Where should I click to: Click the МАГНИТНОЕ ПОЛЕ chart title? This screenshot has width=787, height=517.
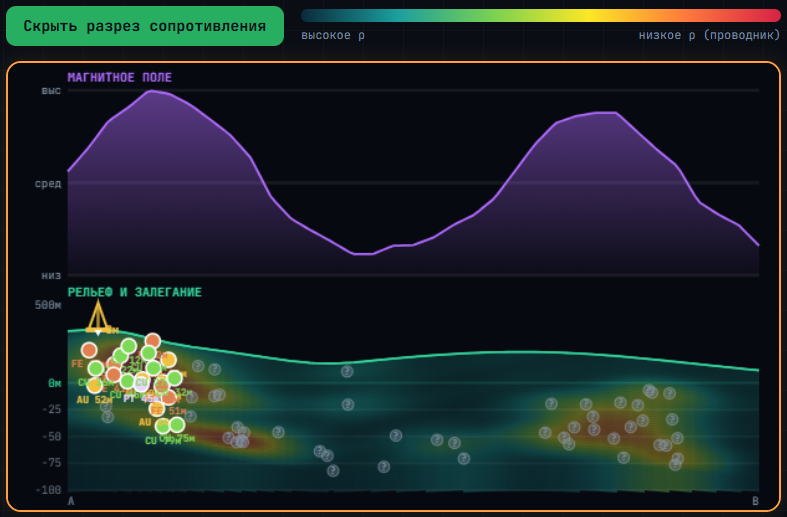pyautogui.click(x=119, y=77)
